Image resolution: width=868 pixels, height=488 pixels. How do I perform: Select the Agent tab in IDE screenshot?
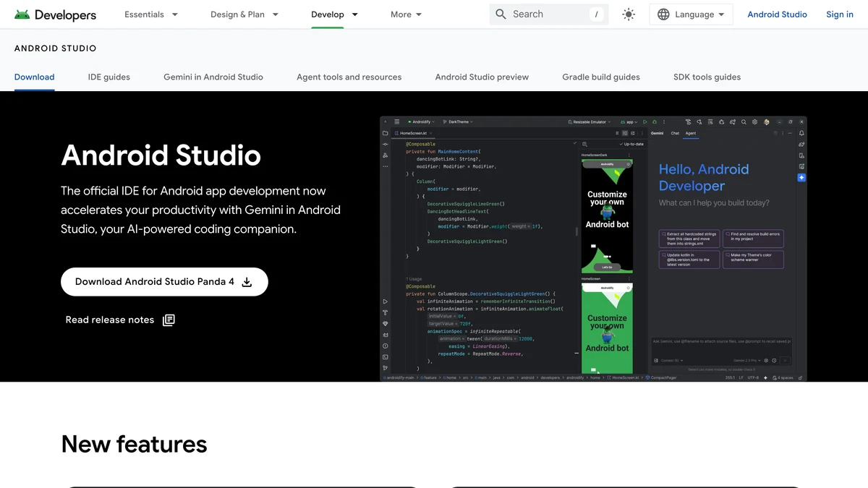[x=691, y=133]
